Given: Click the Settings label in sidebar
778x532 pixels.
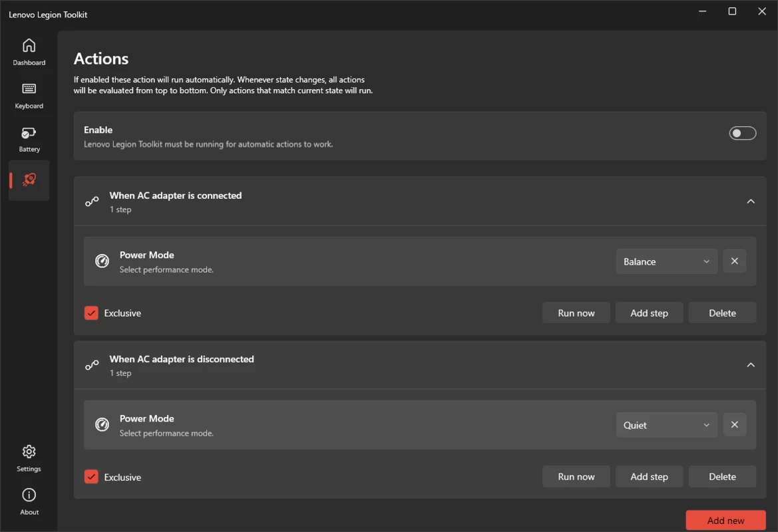Looking at the screenshot, I should [29, 469].
